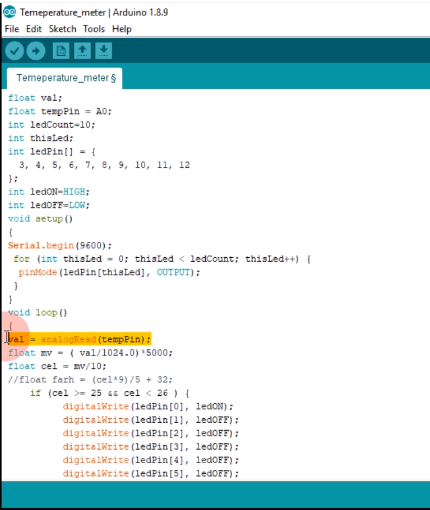Click 'digitalWrite(ledPin[2], ledOFF);' line

pos(151,433)
